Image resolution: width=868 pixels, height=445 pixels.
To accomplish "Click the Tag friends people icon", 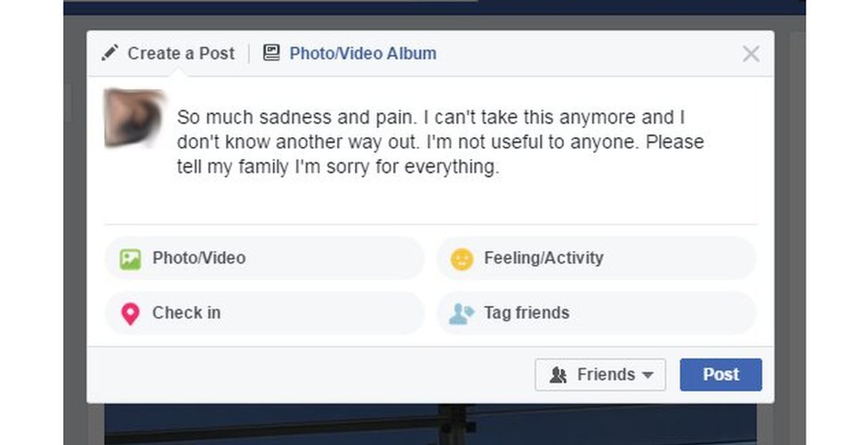I will pos(462,313).
